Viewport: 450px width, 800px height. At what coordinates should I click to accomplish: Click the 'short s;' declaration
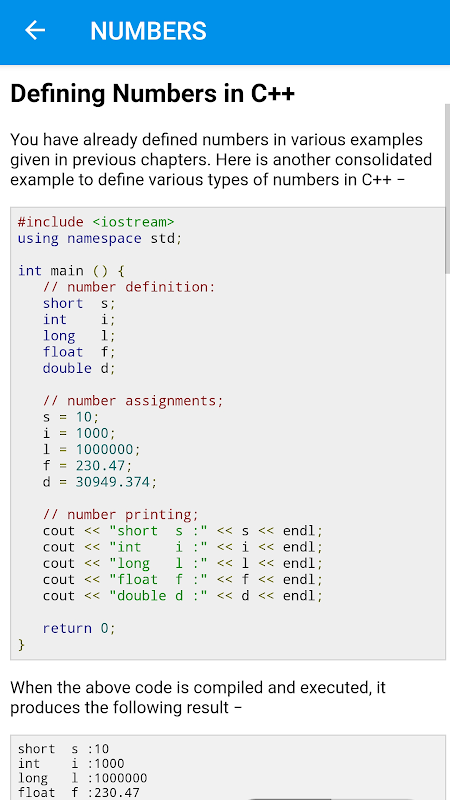79,303
